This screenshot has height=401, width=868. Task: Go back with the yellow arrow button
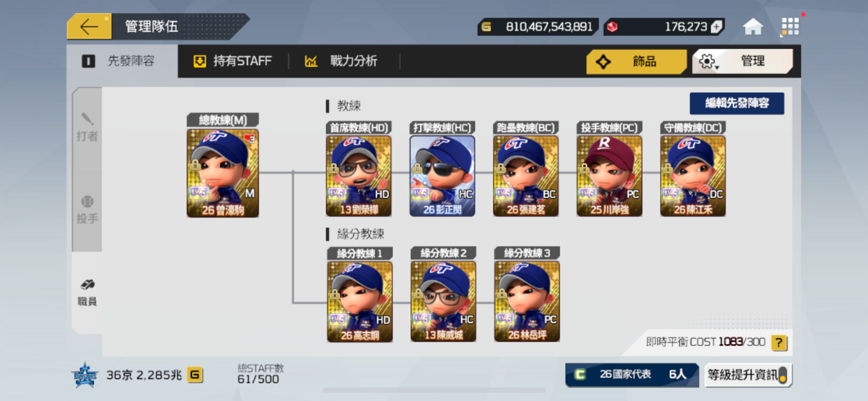[x=89, y=26]
